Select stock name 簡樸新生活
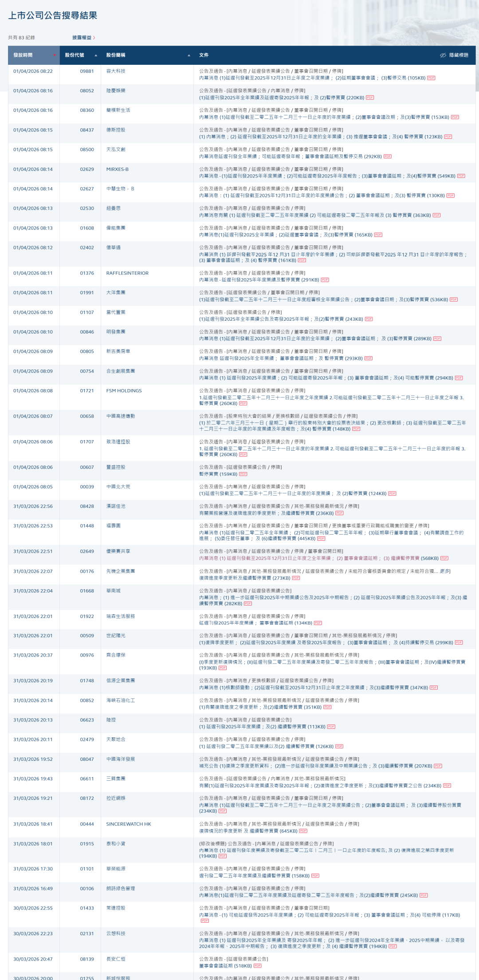The image size is (479, 980). [118, 110]
